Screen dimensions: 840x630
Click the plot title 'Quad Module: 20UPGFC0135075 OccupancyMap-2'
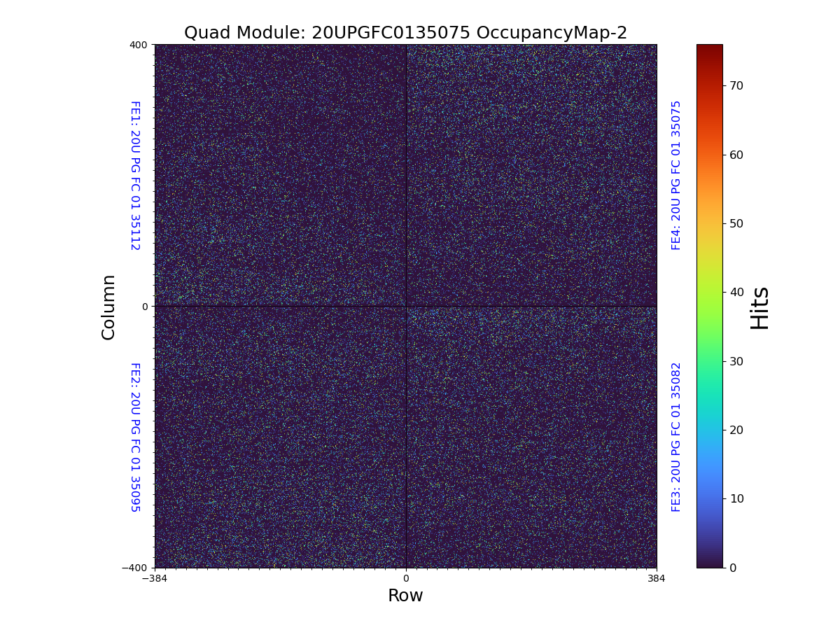pos(405,33)
